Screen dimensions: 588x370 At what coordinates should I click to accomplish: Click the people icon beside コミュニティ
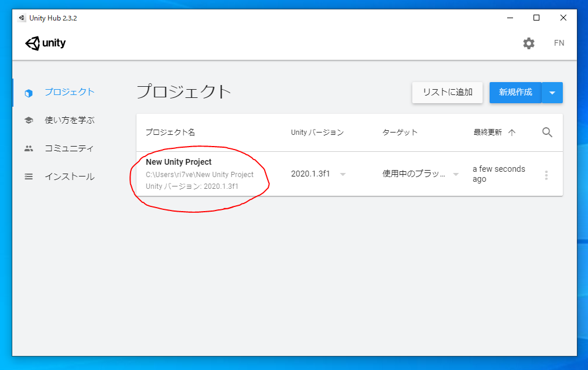pyautogui.click(x=29, y=148)
